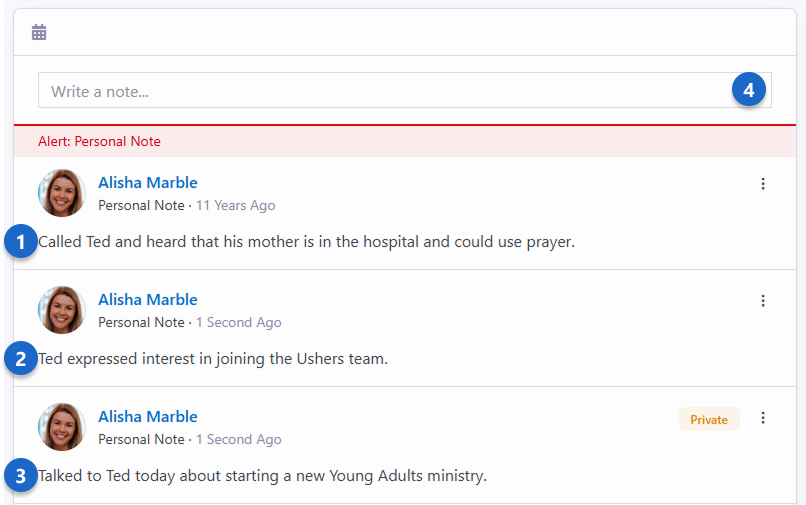Viewport: 806px width, 505px height.
Task: Click Alisha's avatar on the Ushers team note
Action: pyautogui.click(x=62, y=310)
